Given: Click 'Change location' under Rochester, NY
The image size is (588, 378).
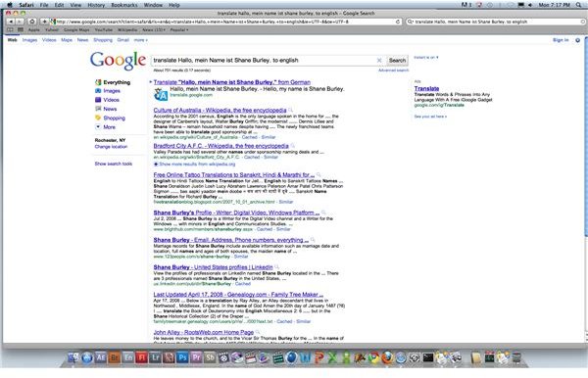Looking at the screenshot, I should click(x=111, y=147).
